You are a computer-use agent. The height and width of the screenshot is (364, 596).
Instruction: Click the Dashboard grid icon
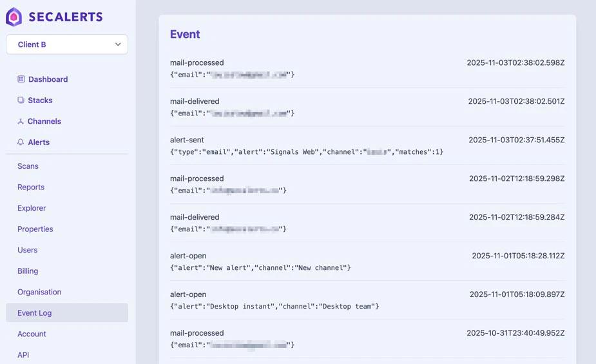pos(21,79)
